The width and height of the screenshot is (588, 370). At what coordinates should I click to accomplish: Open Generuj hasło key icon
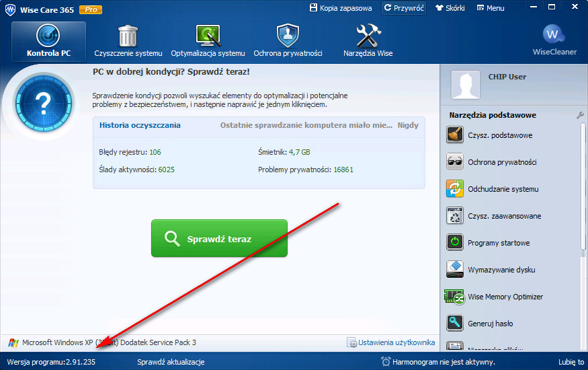455,323
